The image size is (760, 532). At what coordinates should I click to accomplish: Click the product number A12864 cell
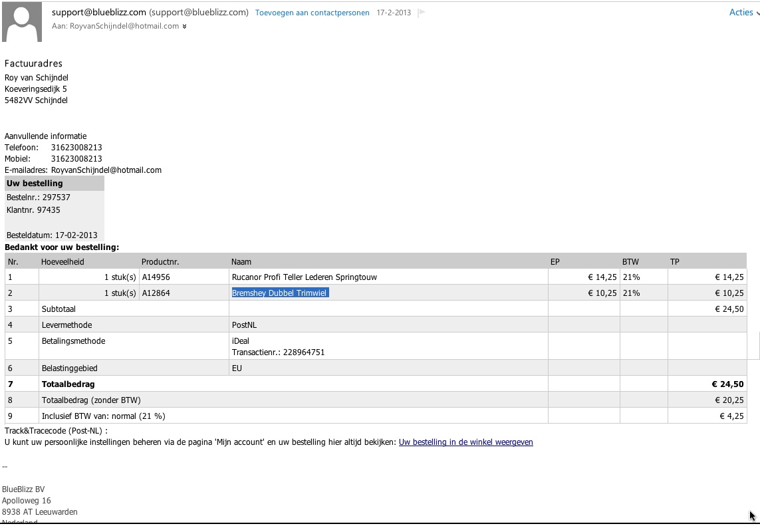click(156, 293)
